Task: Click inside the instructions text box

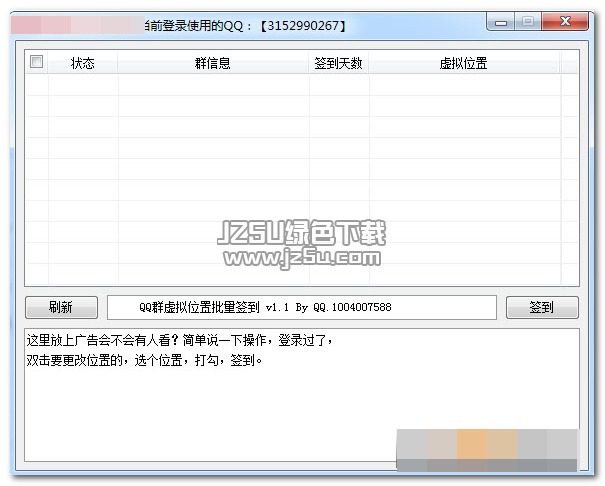Action: 302,395
